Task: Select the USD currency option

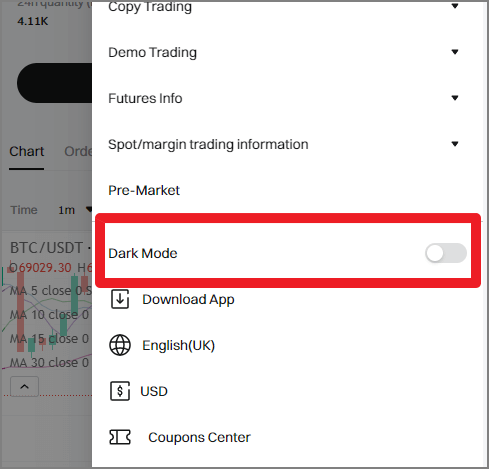Action: pos(154,391)
